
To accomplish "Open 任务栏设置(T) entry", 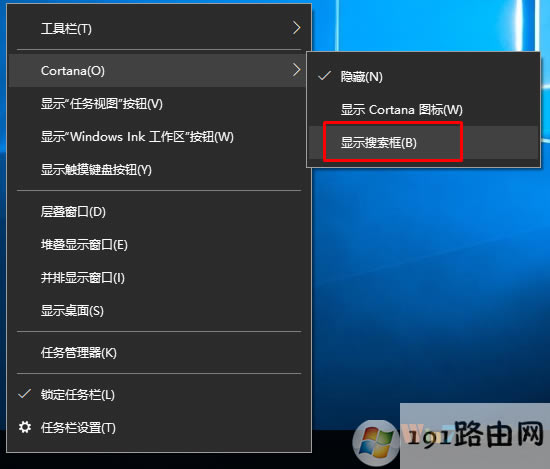I will (x=159, y=428).
